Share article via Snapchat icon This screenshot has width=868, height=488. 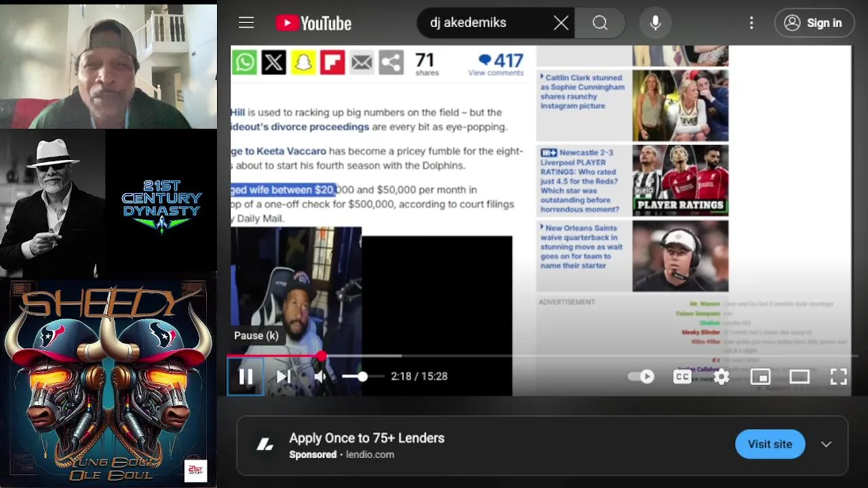[303, 62]
